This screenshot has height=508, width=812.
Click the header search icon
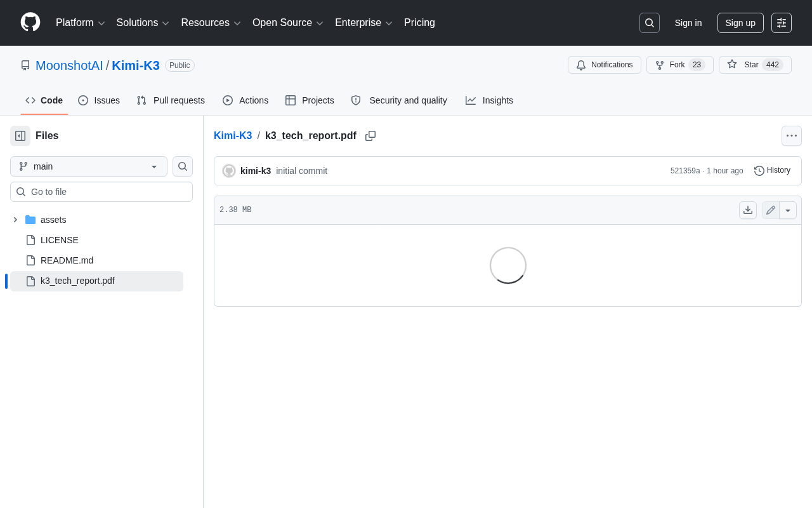coord(650,23)
